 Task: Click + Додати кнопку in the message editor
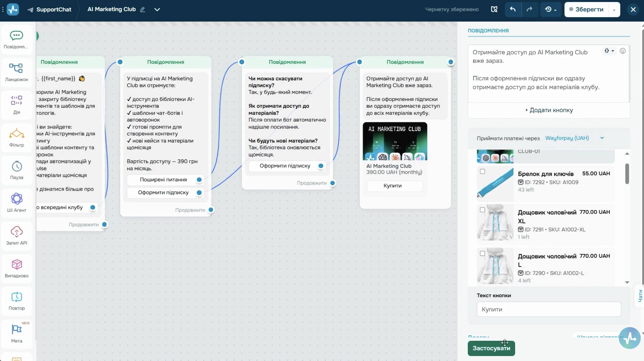pyautogui.click(x=549, y=110)
